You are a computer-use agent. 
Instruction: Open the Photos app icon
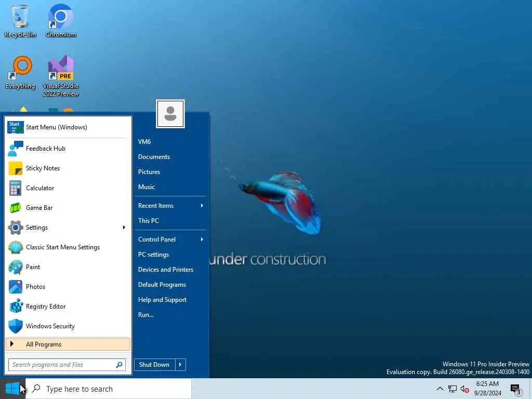point(15,287)
